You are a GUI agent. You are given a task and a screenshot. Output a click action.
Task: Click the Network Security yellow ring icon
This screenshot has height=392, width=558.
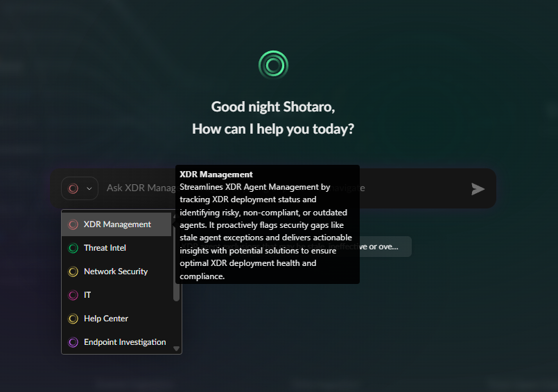(x=73, y=271)
